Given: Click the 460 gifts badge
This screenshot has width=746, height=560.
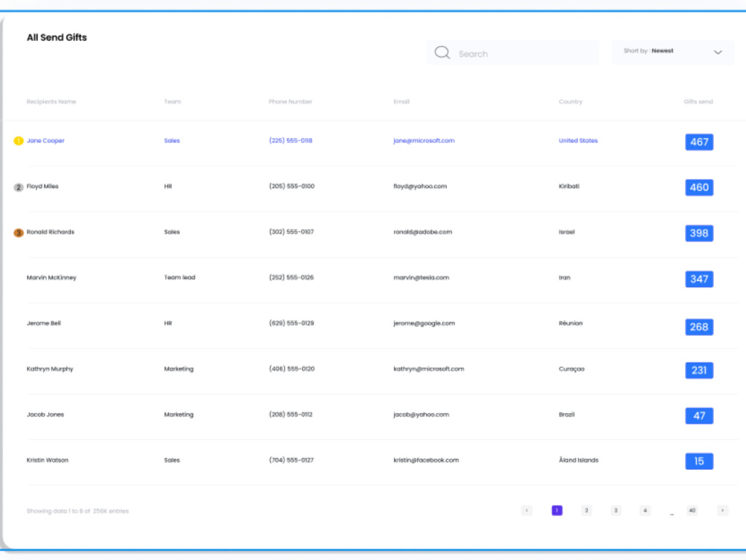Looking at the screenshot, I should (699, 187).
